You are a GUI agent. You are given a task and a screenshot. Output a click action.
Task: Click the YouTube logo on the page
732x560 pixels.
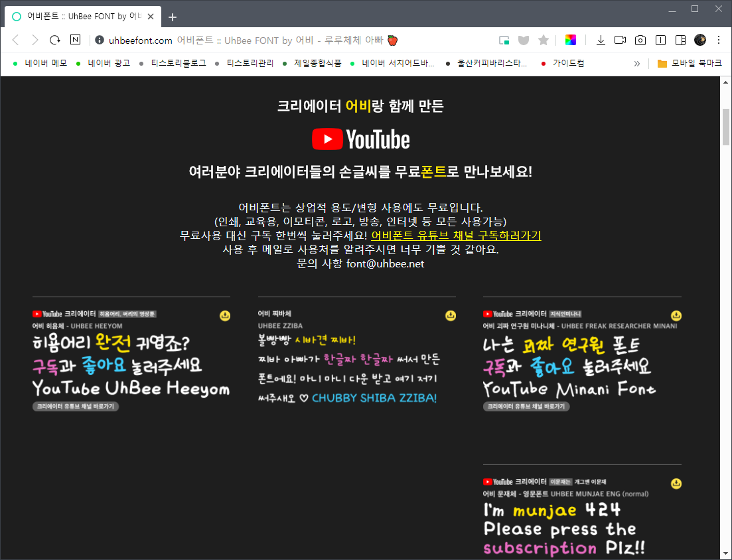[360, 139]
